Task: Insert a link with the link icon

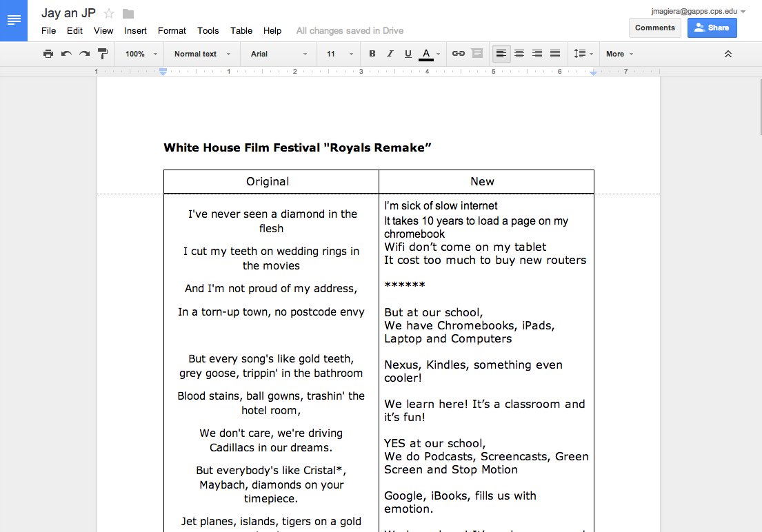Action: pos(459,54)
